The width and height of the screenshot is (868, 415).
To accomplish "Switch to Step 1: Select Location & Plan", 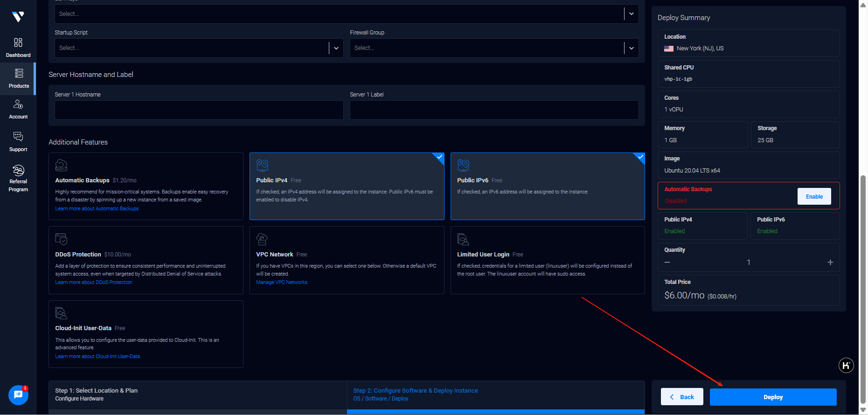I will pyautogui.click(x=197, y=394).
